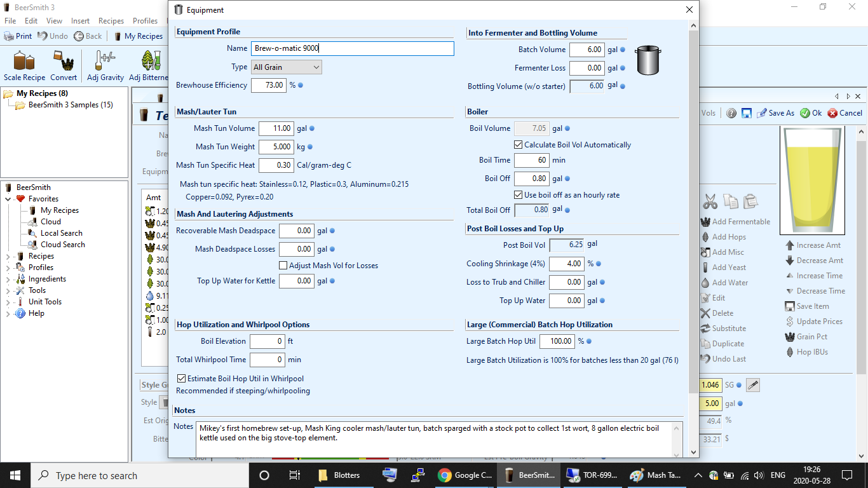Click the red Cancel button

(x=845, y=113)
